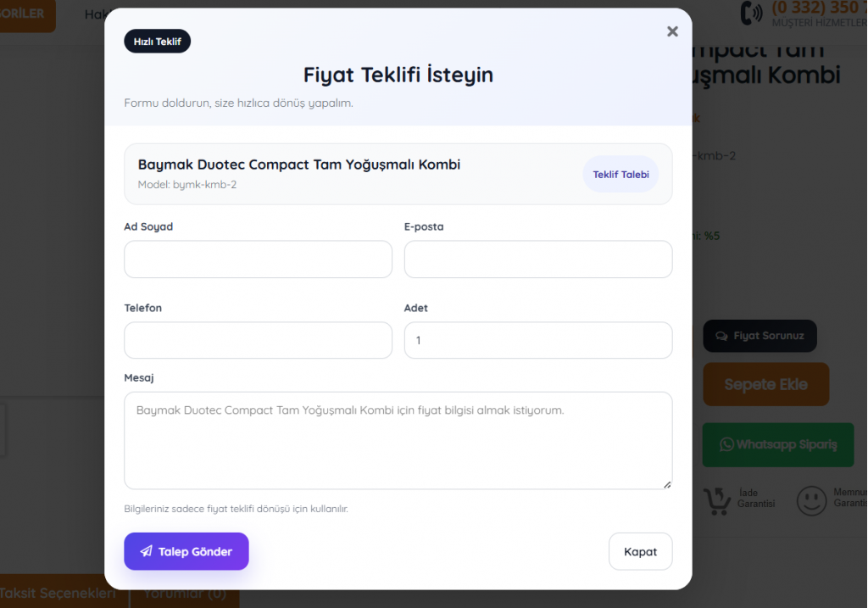Click the Adet quantity field
868x608 pixels.
[x=537, y=340]
